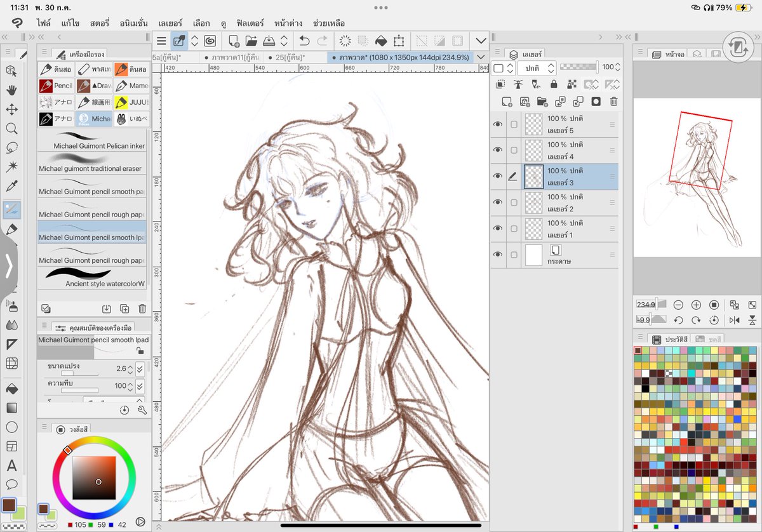This screenshot has width=762, height=532.
Task: Select Michael Guimont Pelican inker brush
Action: point(92,140)
